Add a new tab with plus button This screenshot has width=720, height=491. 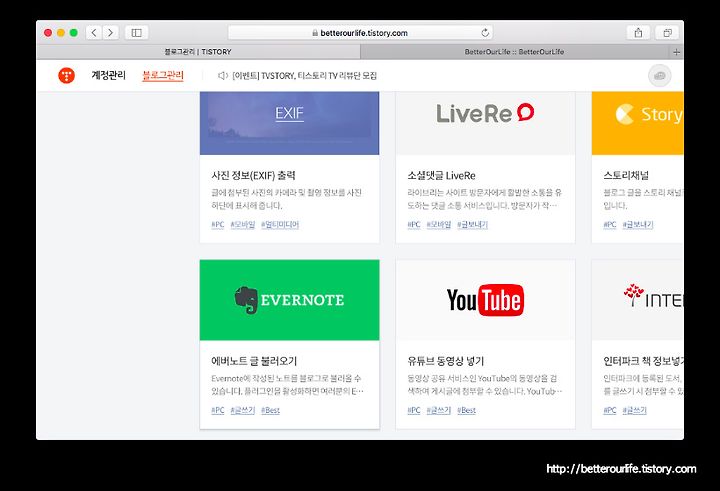pyautogui.click(x=676, y=52)
